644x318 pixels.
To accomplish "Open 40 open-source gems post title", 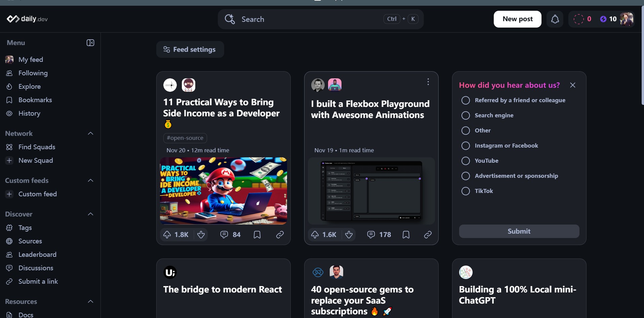I will pos(362,300).
